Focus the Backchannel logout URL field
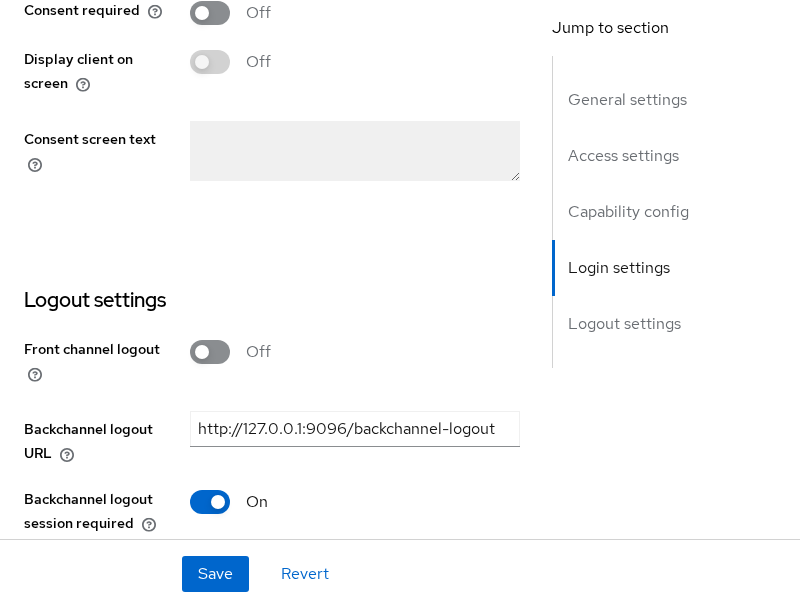The height and width of the screenshot is (600, 800). 355,429
